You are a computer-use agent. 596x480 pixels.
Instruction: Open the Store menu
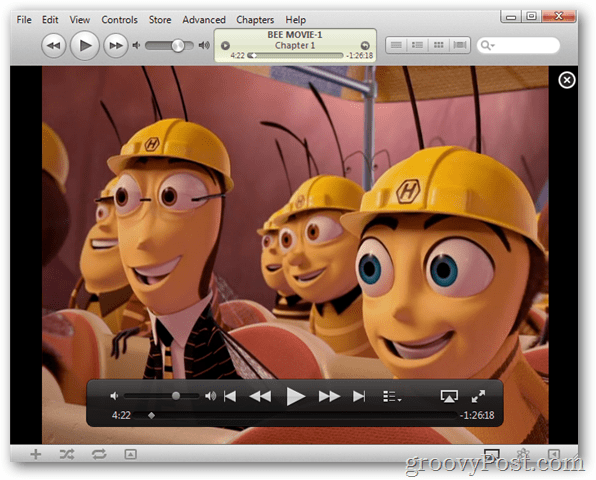pos(160,20)
